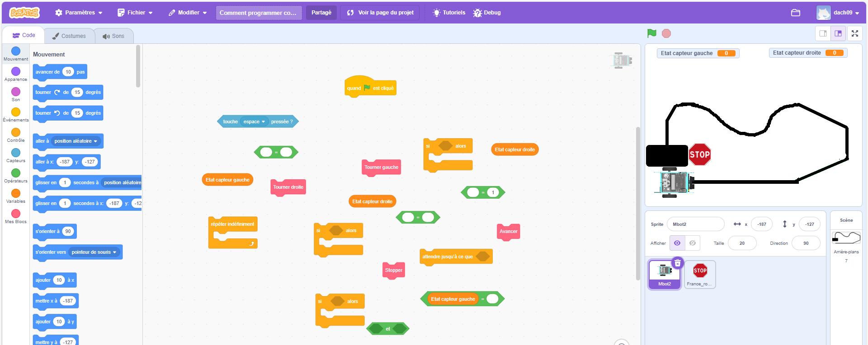The image size is (868, 345).
Task: Delete the Mbot2 sprite with trash icon
Action: coord(677,263)
